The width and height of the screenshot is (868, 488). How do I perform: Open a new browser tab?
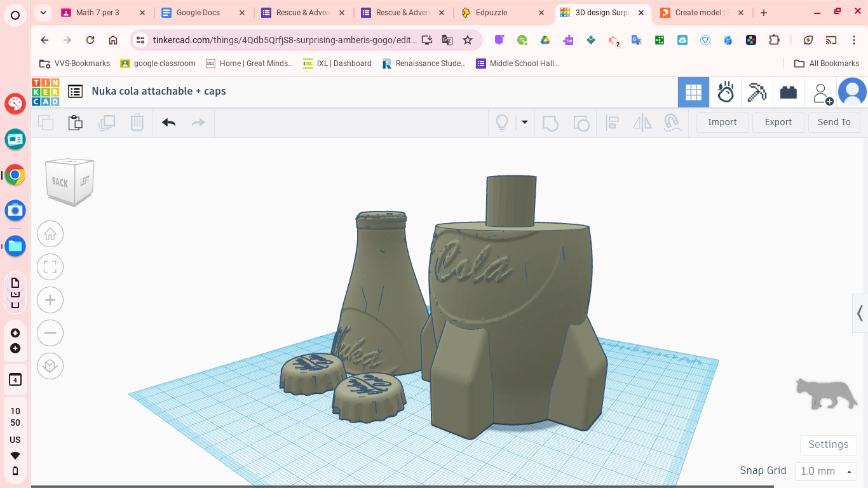click(764, 13)
